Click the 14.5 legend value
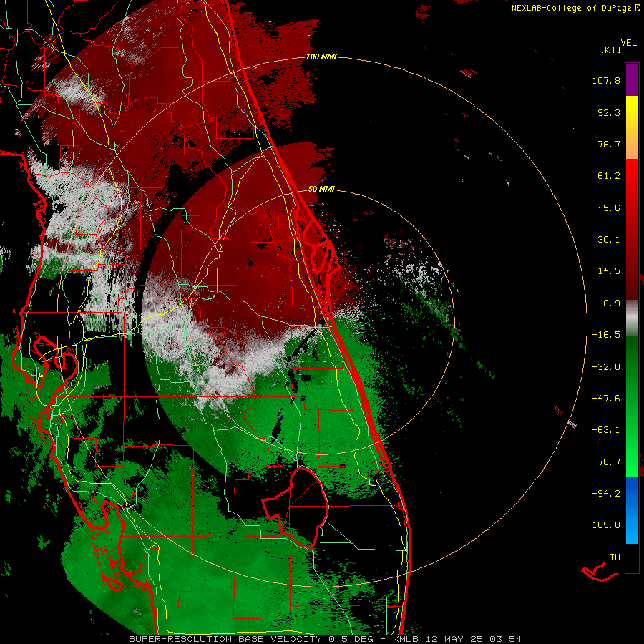This screenshot has height=644, width=644. pos(609,271)
